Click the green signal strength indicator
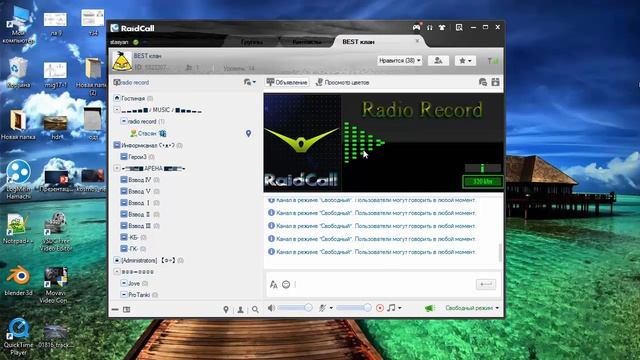The width and height of the screenshot is (640, 360). tap(493, 61)
